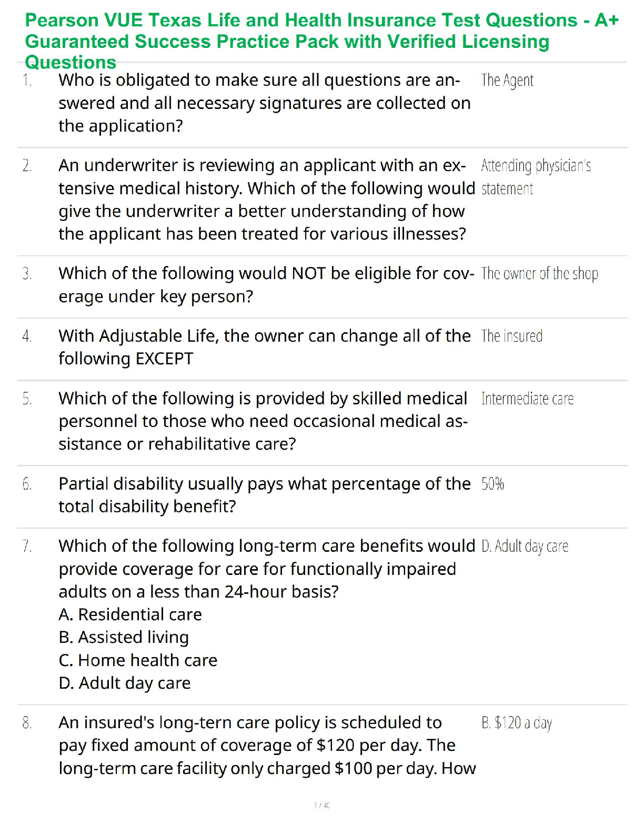
Task: Click the "Attending physician's statement" answer
Action: 535,177
